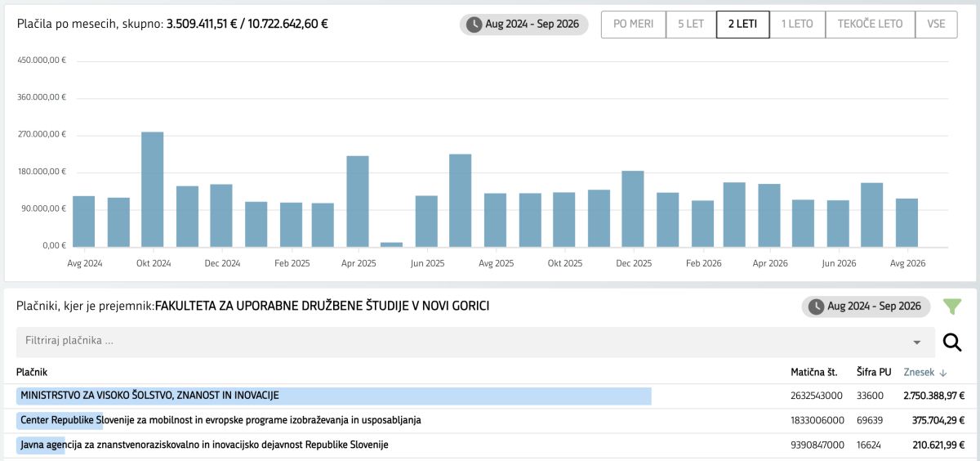The width and height of the screenshot is (980, 461).
Task: Select the PO MERI range tab
Action: tap(634, 25)
